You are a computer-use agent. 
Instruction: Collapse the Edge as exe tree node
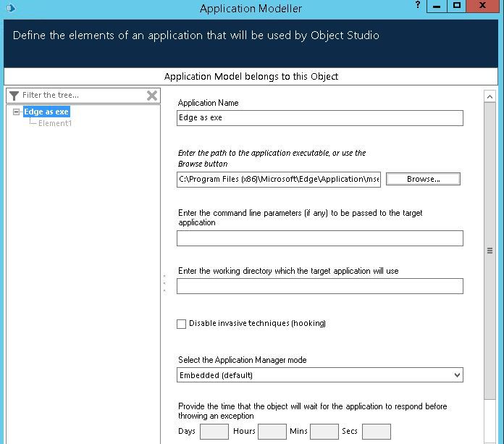coord(17,112)
